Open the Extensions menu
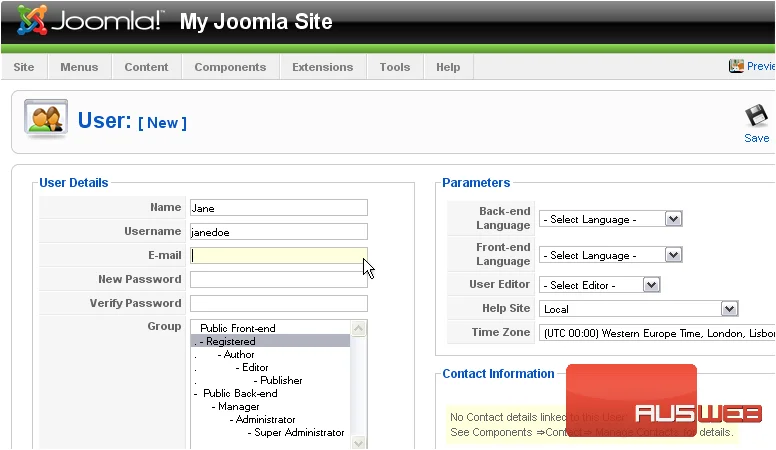Image resolution: width=776 pixels, height=450 pixels. [x=323, y=67]
